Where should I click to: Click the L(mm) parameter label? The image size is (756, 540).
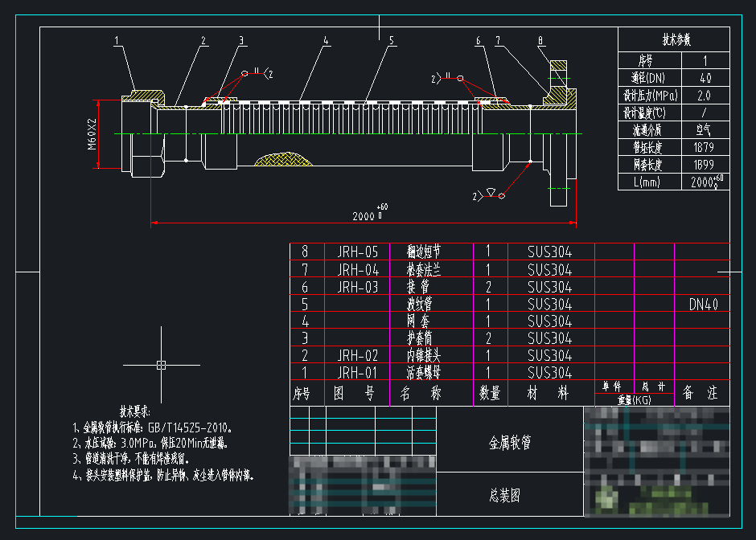tap(647, 182)
